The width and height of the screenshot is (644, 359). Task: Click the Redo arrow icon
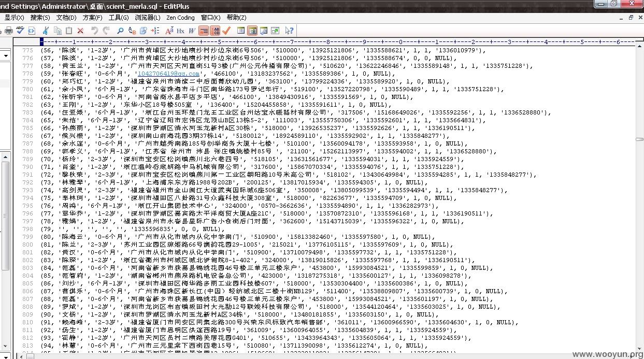click(x=107, y=31)
